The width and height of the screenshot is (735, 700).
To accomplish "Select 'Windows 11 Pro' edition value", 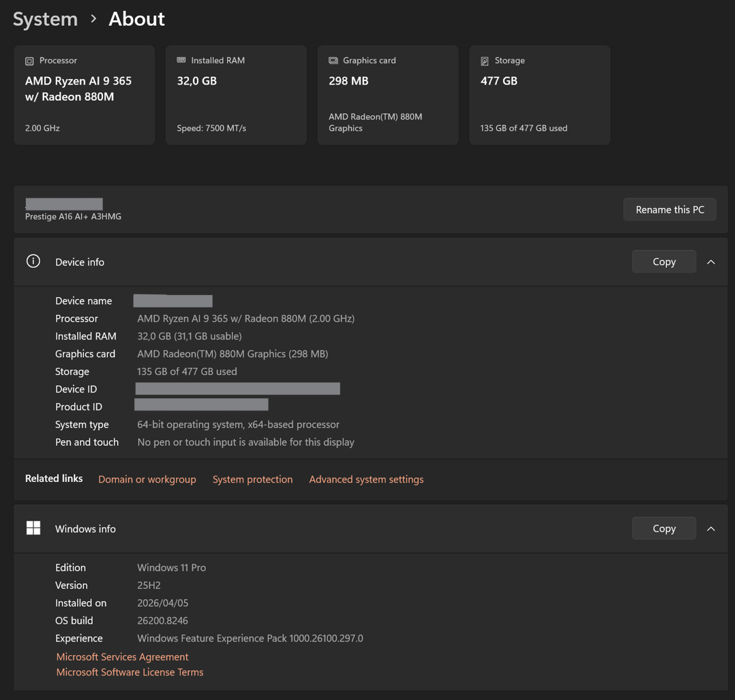I will click(x=172, y=567).
